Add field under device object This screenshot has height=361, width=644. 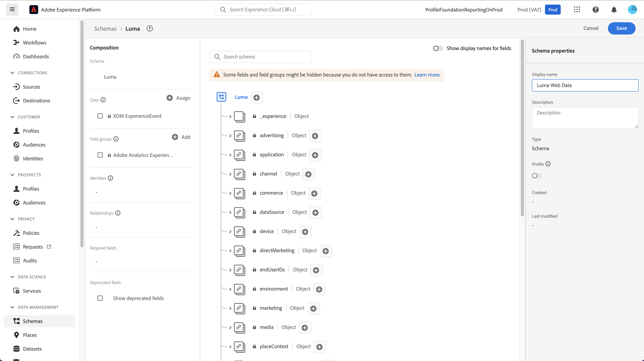305,232
